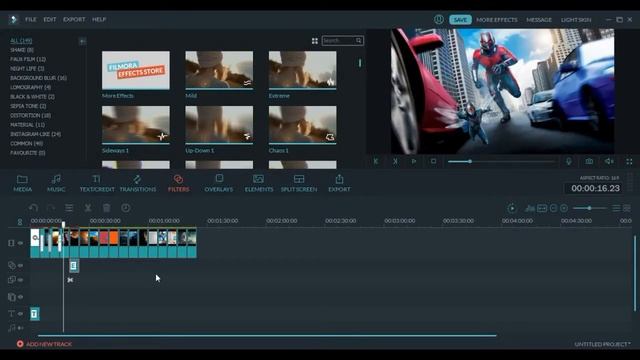
Task: Toggle text track visibility eye
Action: (20, 314)
